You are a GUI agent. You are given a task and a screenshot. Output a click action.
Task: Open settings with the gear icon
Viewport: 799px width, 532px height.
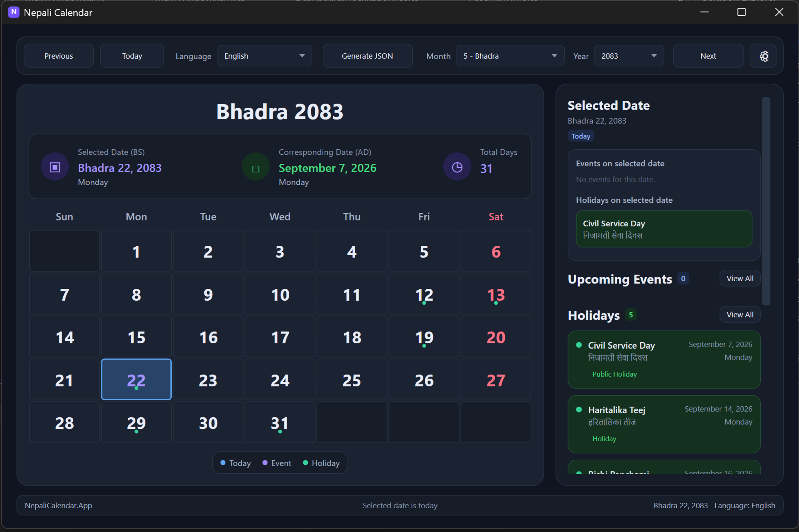click(x=764, y=56)
